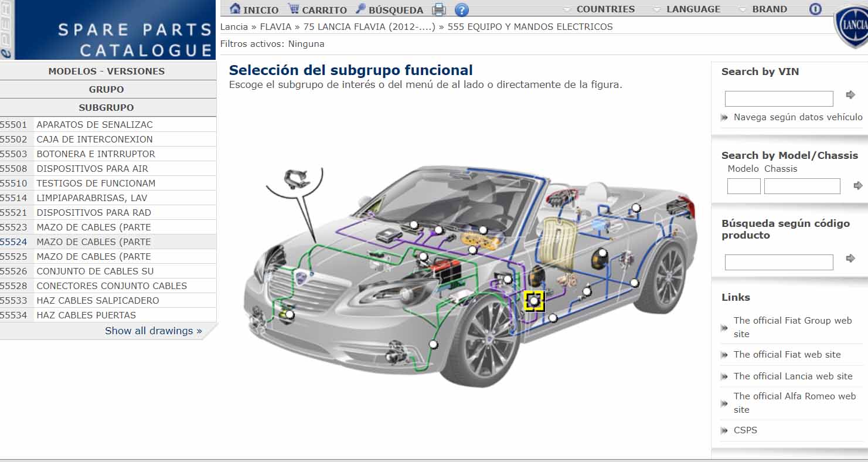Screen dimensions: 868x462
Task: Click Navega según datos vehículo link
Action: (798, 117)
